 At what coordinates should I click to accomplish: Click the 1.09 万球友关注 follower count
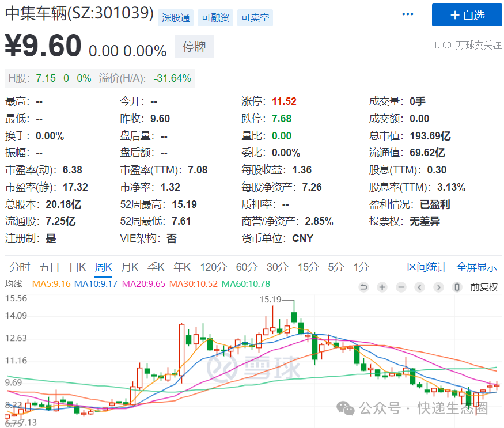coord(467,46)
